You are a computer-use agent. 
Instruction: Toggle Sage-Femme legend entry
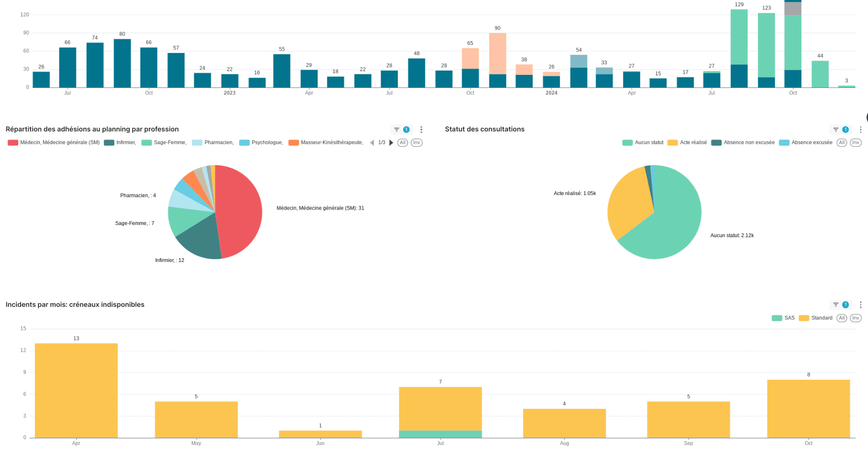pos(164,143)
